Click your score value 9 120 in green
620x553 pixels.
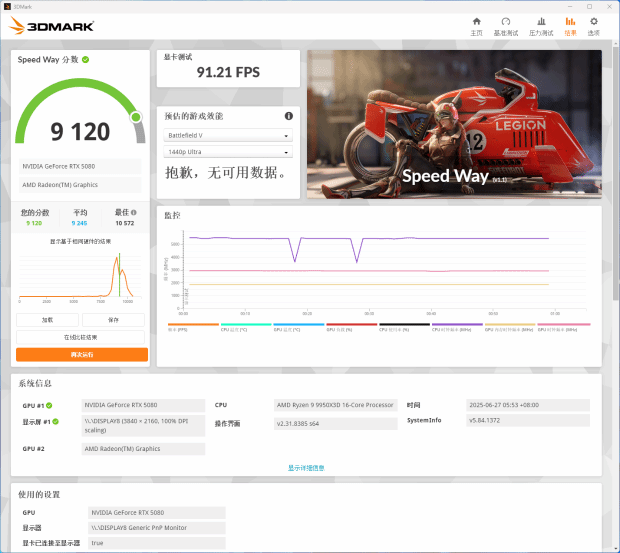[34, 223]
